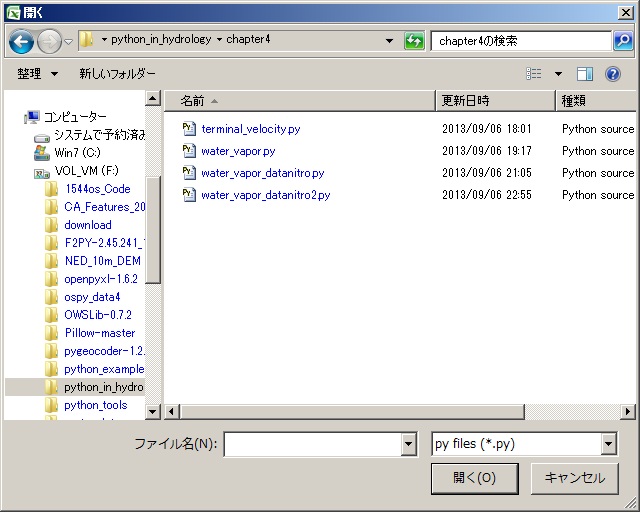
Task: Click 新しいフォルダー in the toolbar
Action: click(x=117, y=74)
